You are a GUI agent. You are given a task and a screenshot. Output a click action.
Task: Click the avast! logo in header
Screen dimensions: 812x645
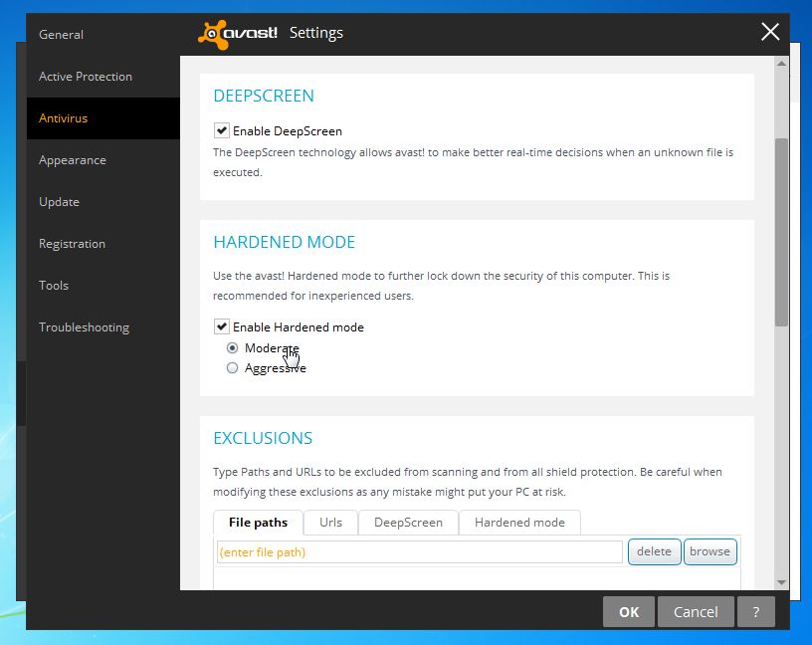238,34
